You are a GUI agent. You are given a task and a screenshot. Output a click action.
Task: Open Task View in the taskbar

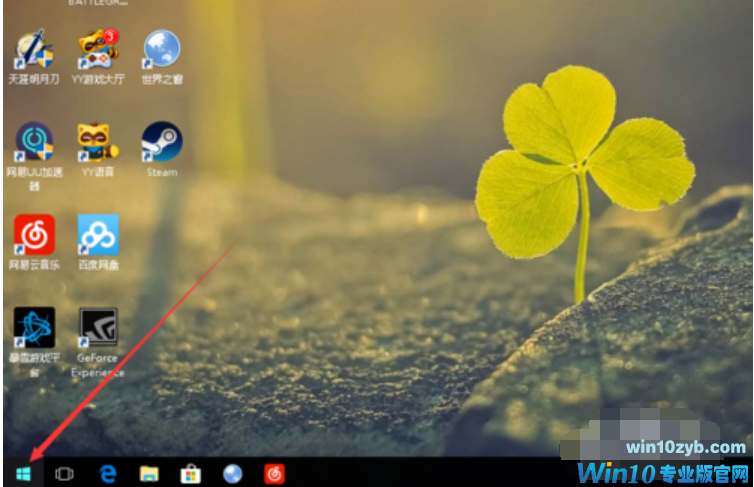pos(65,473)
